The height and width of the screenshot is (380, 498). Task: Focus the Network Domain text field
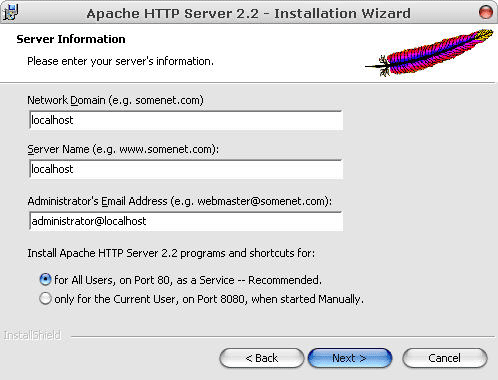pos(186,120)
